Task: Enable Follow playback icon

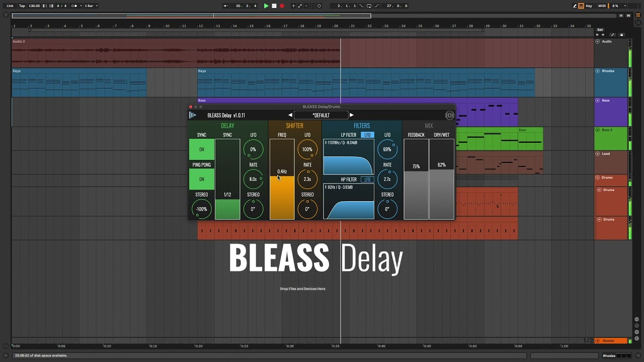Action: pos(225,6)
